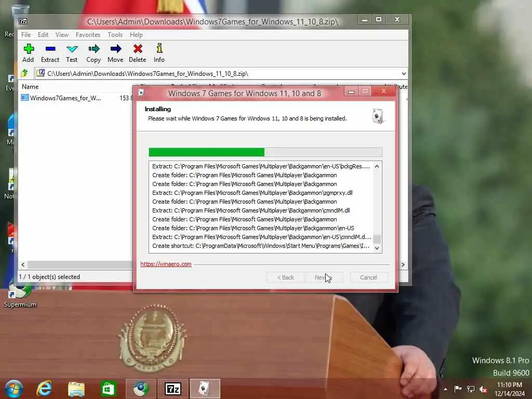
Task: Select Create shortcut log line
Action: tap(261, 246)
